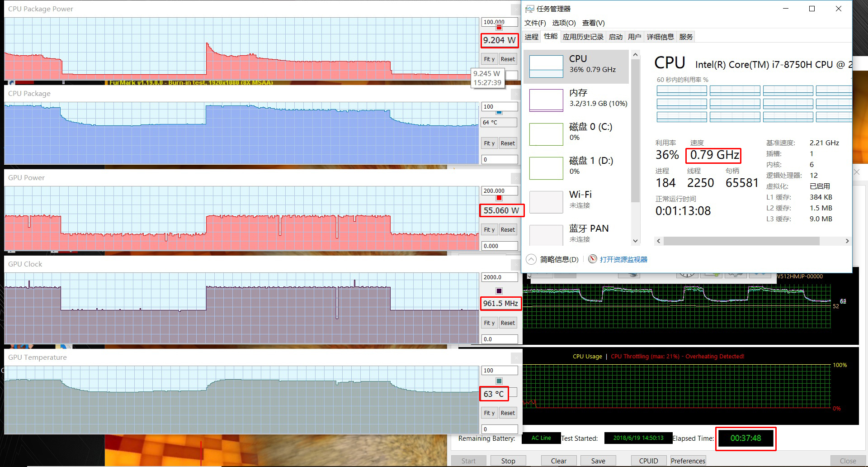Viewport: 868px width, 467px height.
Task: Click the right arrow of horizontal scrollbar
Action: (x=847, y=241)
